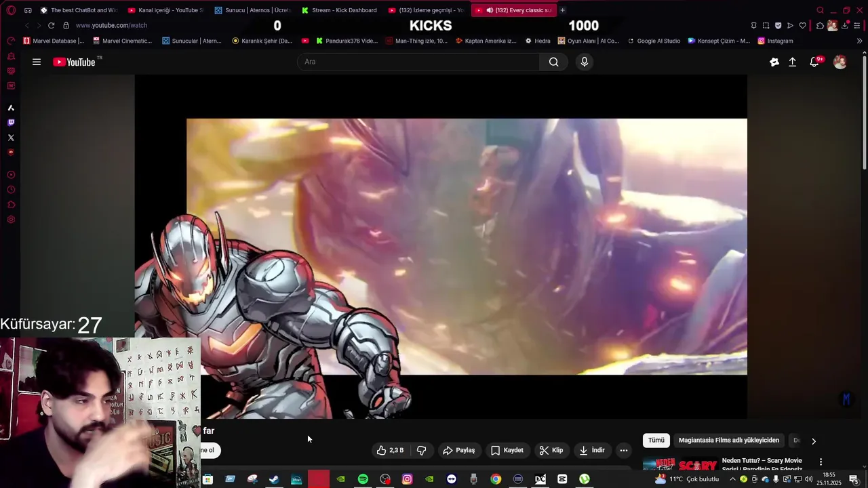Open Hedra bookmark
Screen dimensions: 868x488
point(538,41)
